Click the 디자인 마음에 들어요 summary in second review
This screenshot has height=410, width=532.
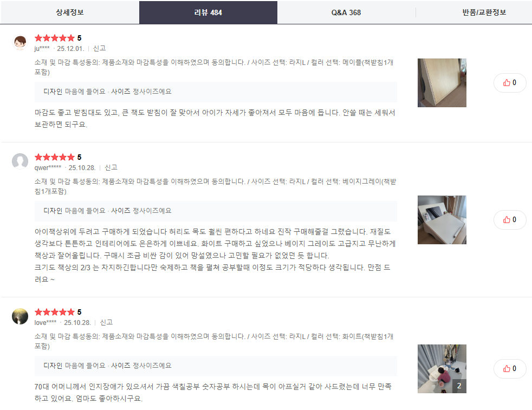point(74,211)
